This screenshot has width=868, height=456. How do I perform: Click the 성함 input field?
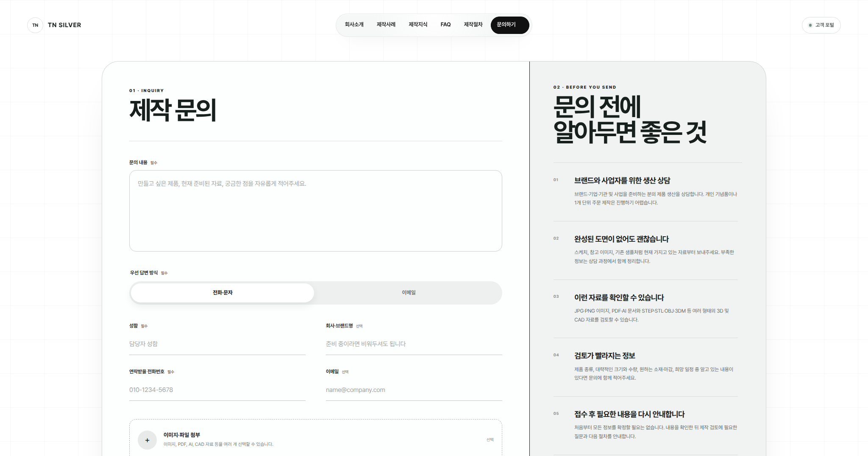(x=217, y=344)
